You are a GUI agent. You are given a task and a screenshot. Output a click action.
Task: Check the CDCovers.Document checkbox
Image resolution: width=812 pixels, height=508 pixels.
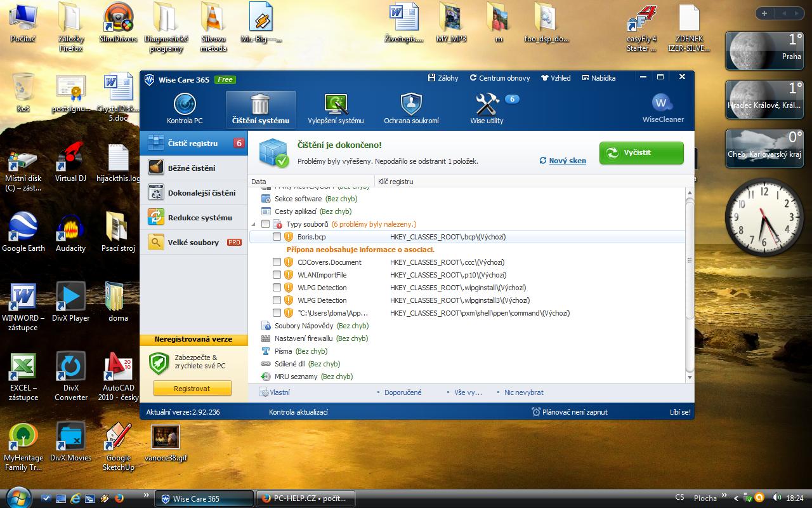(277, 262)
